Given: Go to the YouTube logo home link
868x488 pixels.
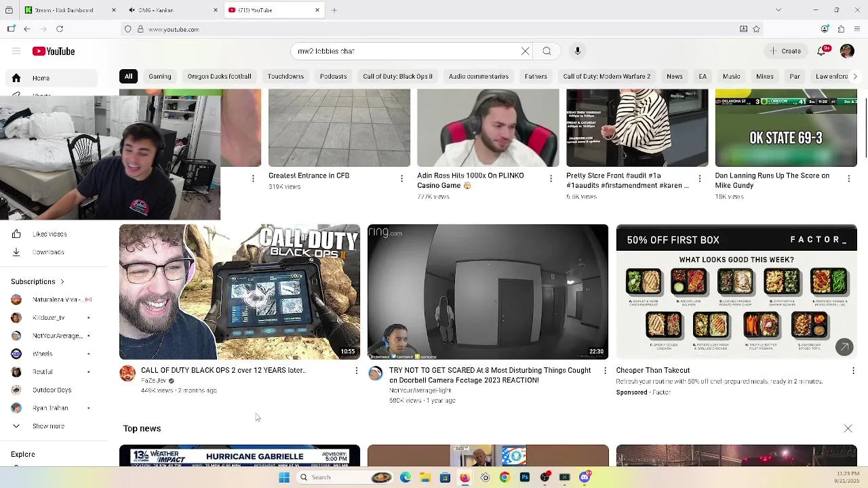Looking at the screenshot, I should 54,51.
